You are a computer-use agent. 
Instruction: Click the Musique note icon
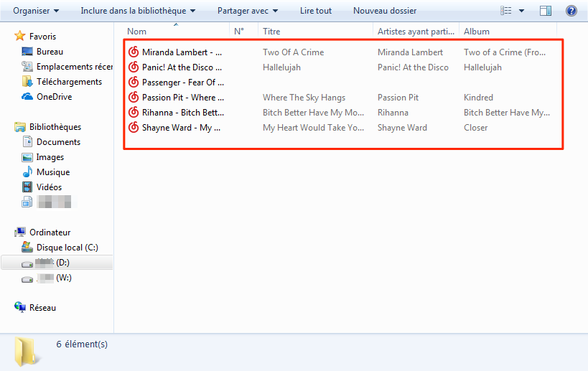click(27, 172)
